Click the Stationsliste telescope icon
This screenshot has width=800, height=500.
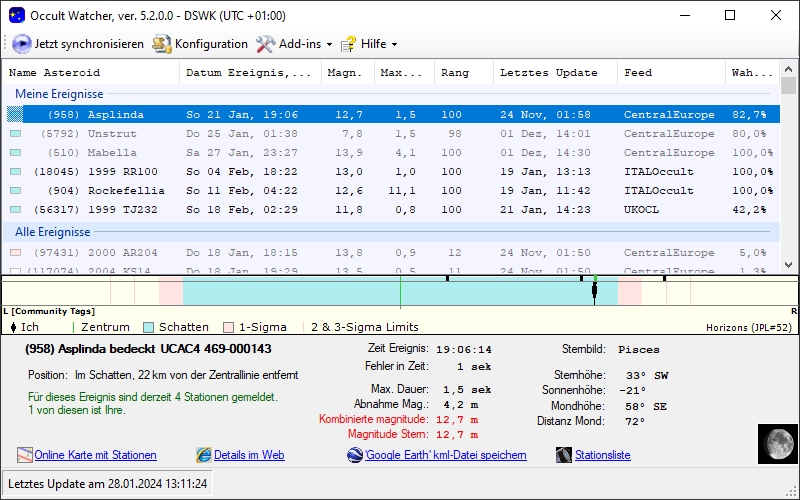(565, 455)
